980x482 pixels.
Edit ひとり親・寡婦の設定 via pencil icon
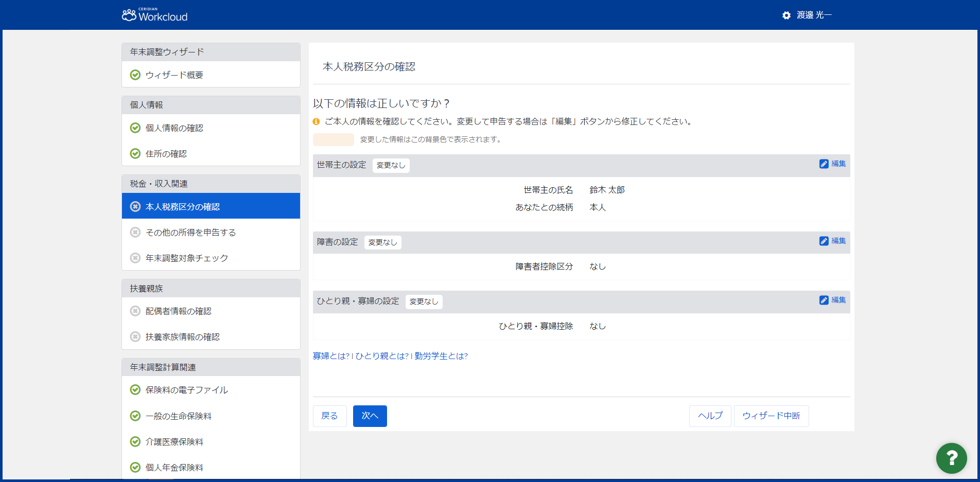[824, 300]
